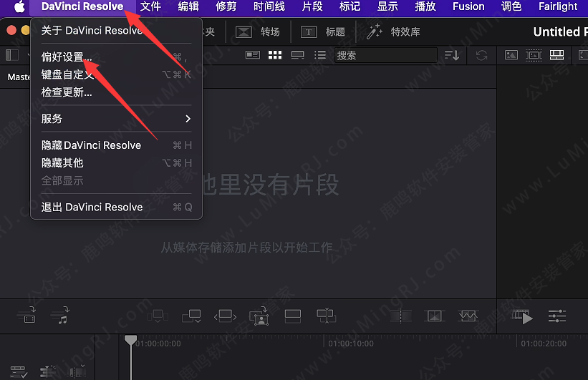Apply the Dissolve transition icon
Viewport: 588px width, 380px height.
pyautogui.click(x=434, y=316)
